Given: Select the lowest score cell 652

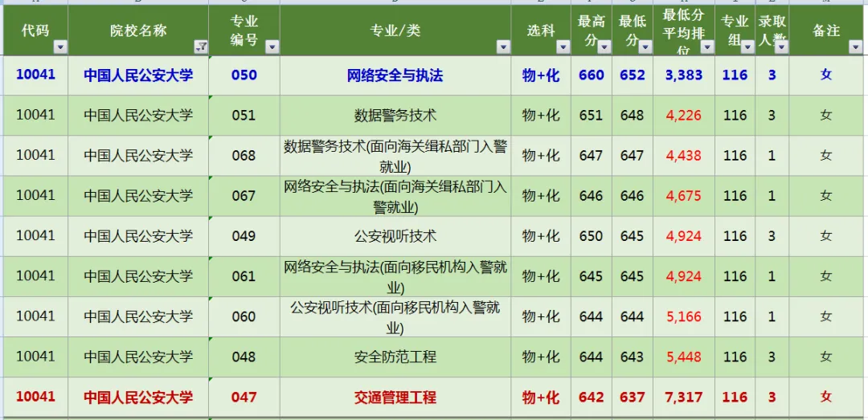Looking at the screenshot, I should click(x=633, y=75).
